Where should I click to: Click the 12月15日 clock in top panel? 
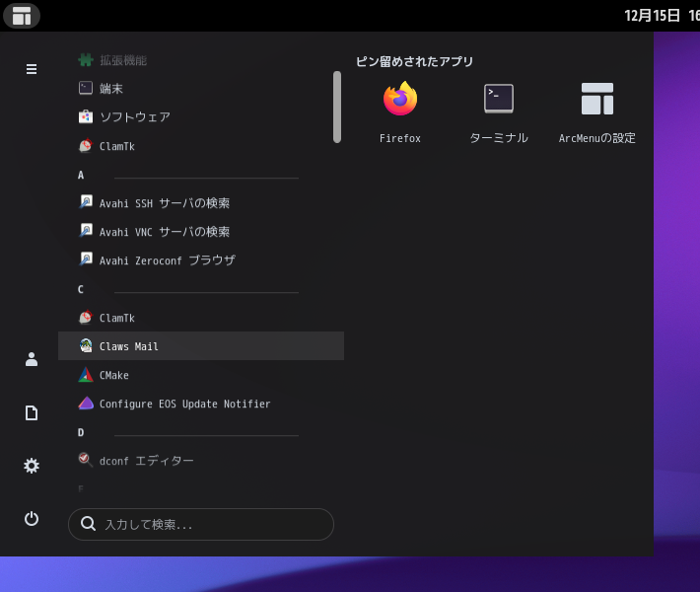662,16
